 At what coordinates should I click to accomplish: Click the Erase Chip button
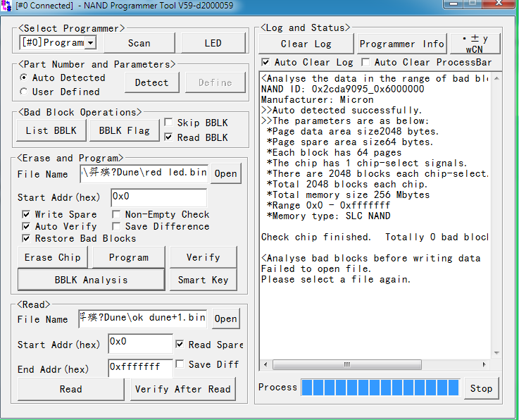coord(53,257)
